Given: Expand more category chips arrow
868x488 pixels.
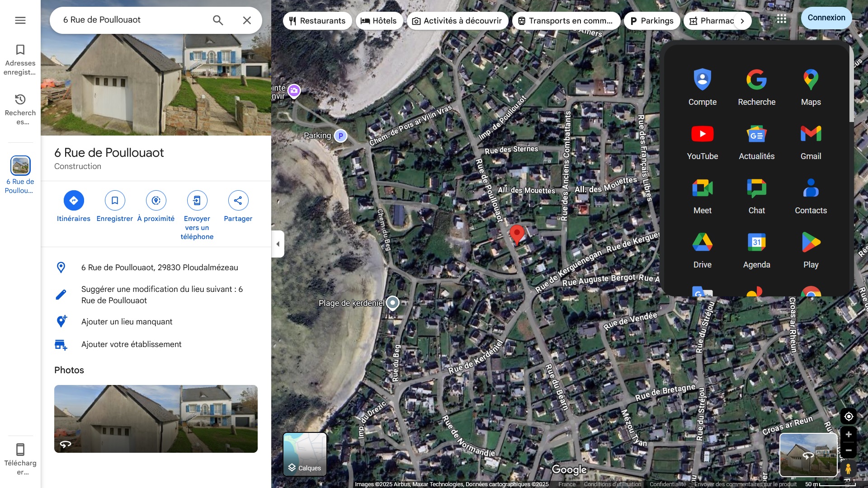Looking at the screenshot, I should (742, 21).
